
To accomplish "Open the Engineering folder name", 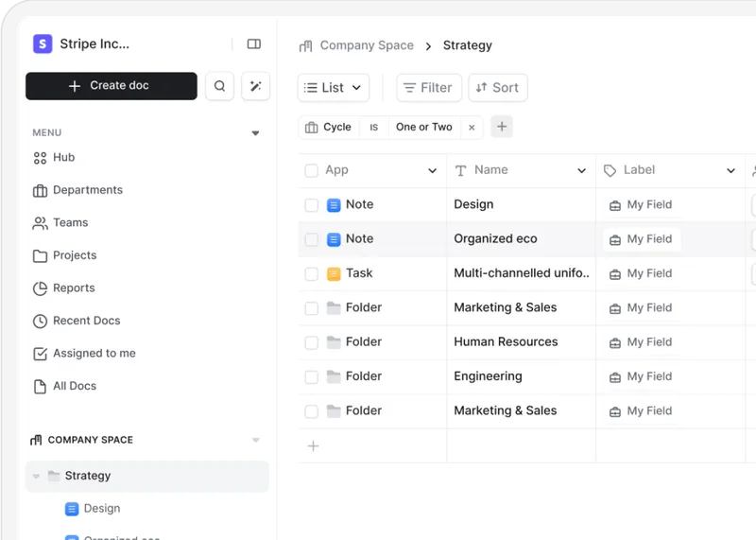I will click(x=488, y=376).
